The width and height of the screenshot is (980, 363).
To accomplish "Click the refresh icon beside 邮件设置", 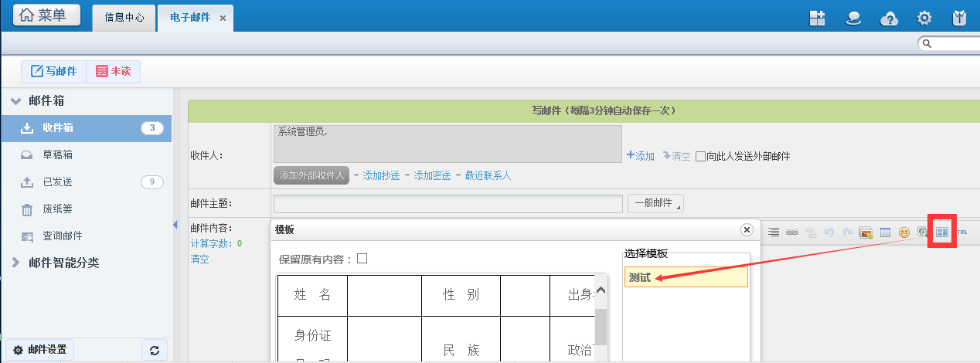I will 155,351.
